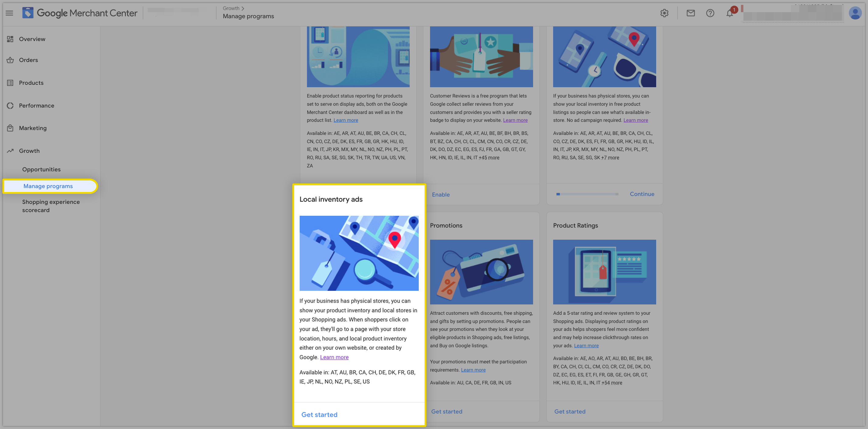This screenshot has height=429, width=868.
Task: Click the Growth breadcrumb link
Action: point(231,8)
